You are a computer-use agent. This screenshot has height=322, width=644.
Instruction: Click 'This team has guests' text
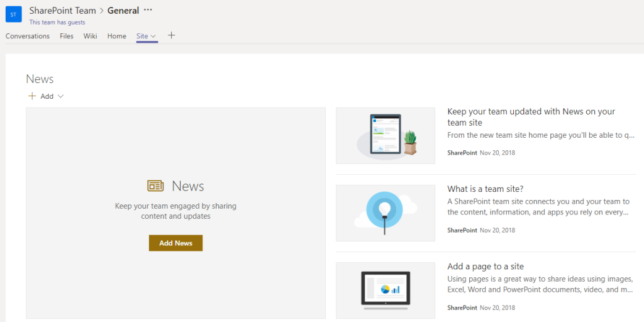(57, 22)
